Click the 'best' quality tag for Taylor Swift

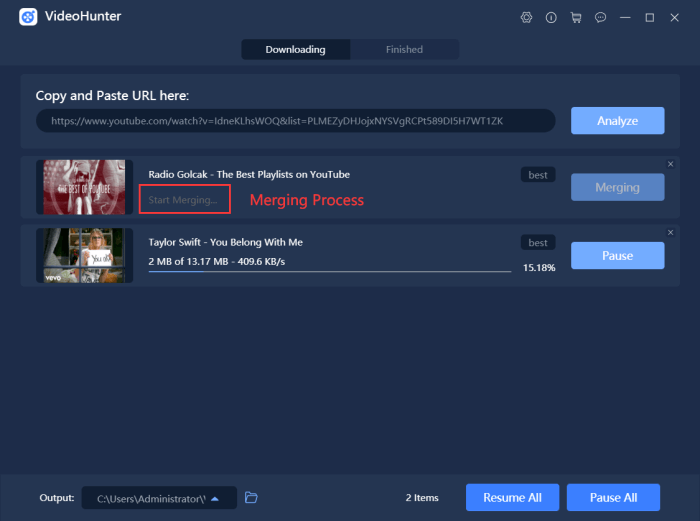(x=538, y=243)
